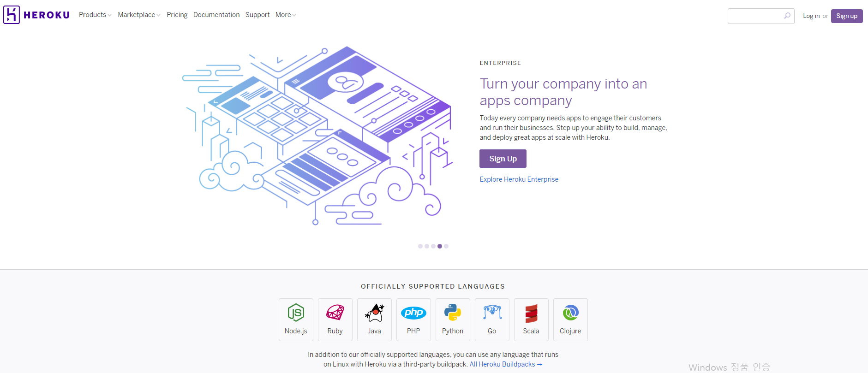Click the purple Sign Up enterprise button
868x373 pixels.
pyautogui.click(x=503, y=159)
